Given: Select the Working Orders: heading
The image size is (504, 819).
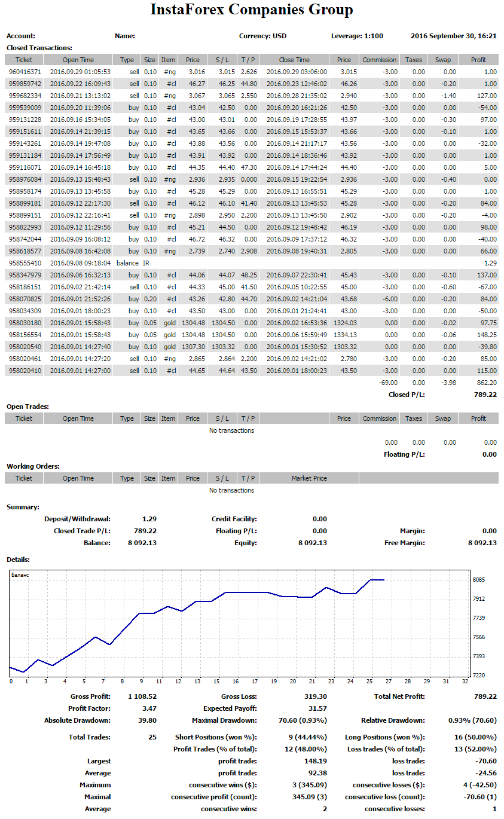Looking at the screenshot, I should pyautogui.click(x=33, y=466).
